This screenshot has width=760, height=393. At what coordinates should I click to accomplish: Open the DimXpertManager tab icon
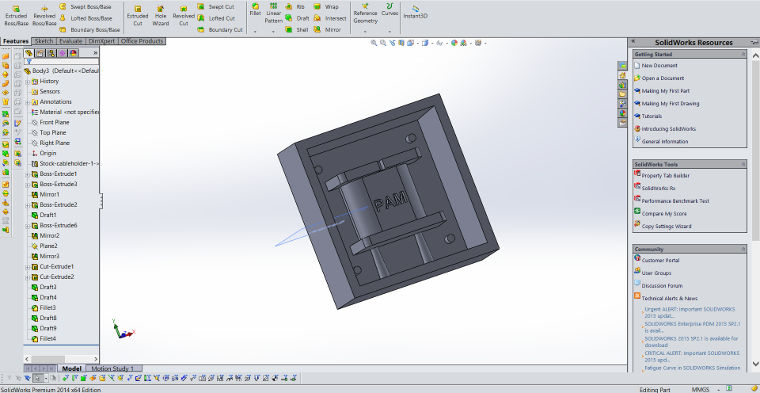click(x=62, y=53)
